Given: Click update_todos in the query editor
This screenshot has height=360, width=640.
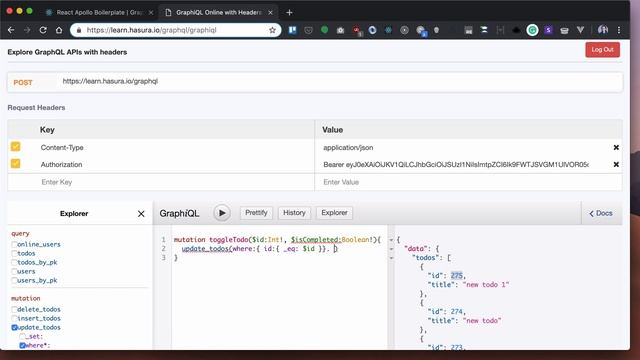Looking at the screenshot, I should click(205, 249).
